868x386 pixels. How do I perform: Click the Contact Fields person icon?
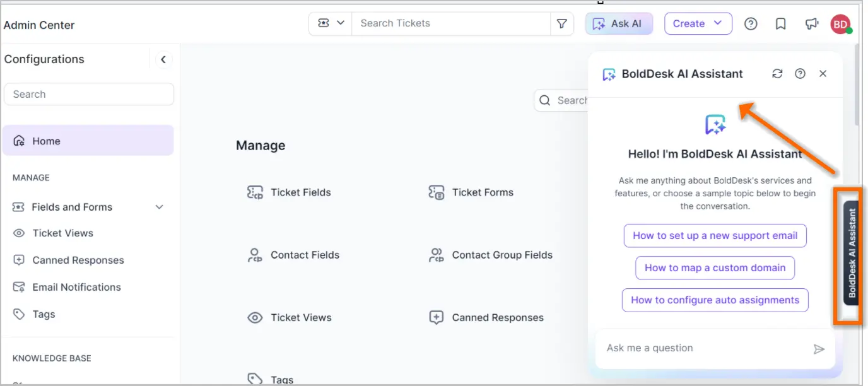click(255, 255)
